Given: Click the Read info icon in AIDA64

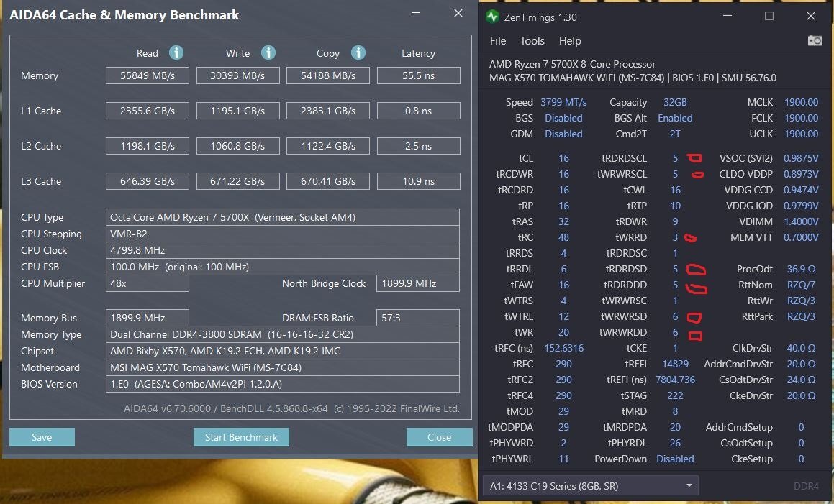Looking at the screenshot, I should coord(176,52).
